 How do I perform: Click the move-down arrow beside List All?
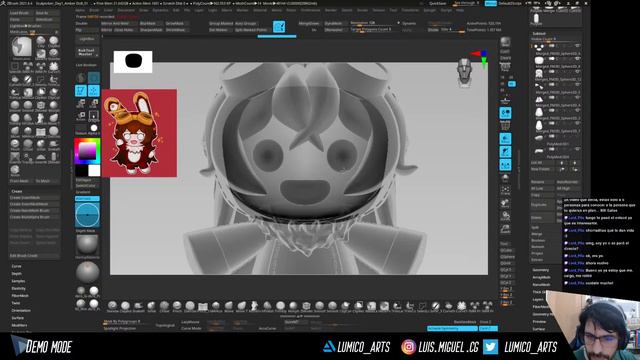[575, 163]
